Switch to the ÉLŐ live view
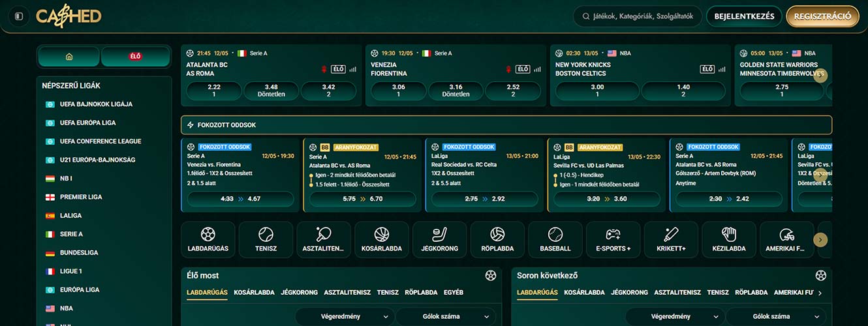This screenshot has width=868, height=326. [x=135, y=57]
